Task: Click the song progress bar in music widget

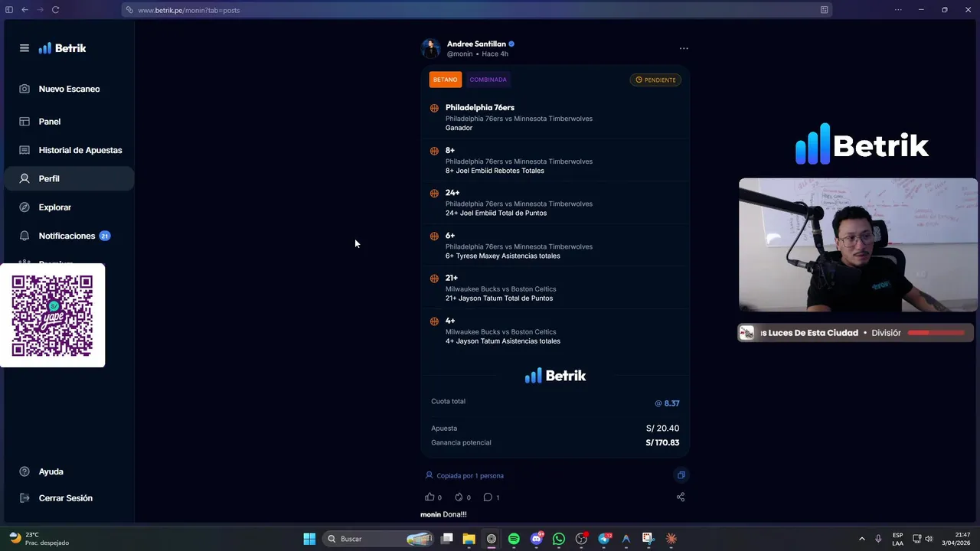Action: [936, 333]
